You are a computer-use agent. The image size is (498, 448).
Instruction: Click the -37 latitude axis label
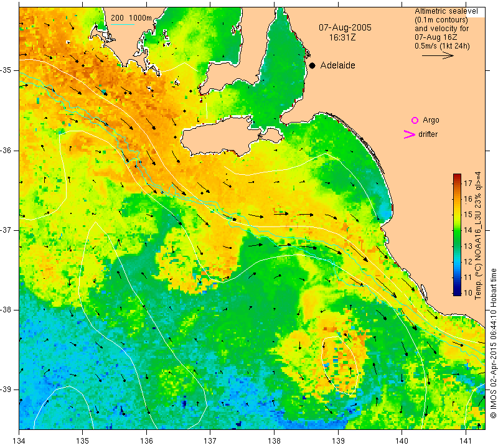tap(7, 230)
